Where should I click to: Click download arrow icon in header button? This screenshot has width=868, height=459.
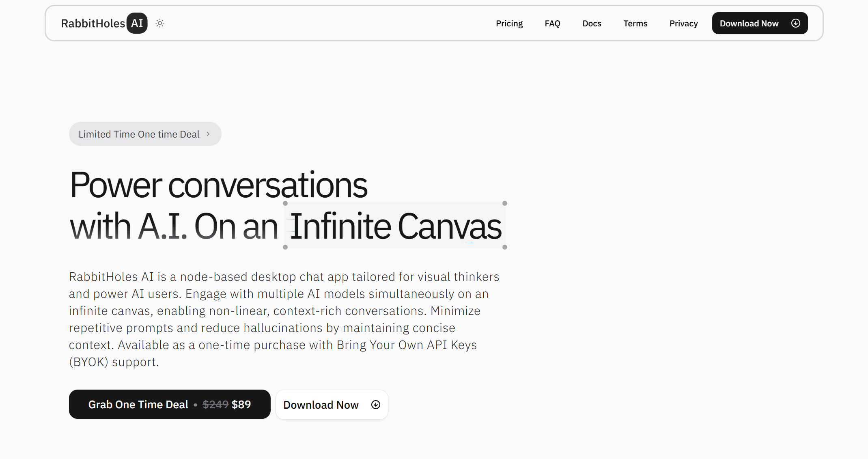795,23
